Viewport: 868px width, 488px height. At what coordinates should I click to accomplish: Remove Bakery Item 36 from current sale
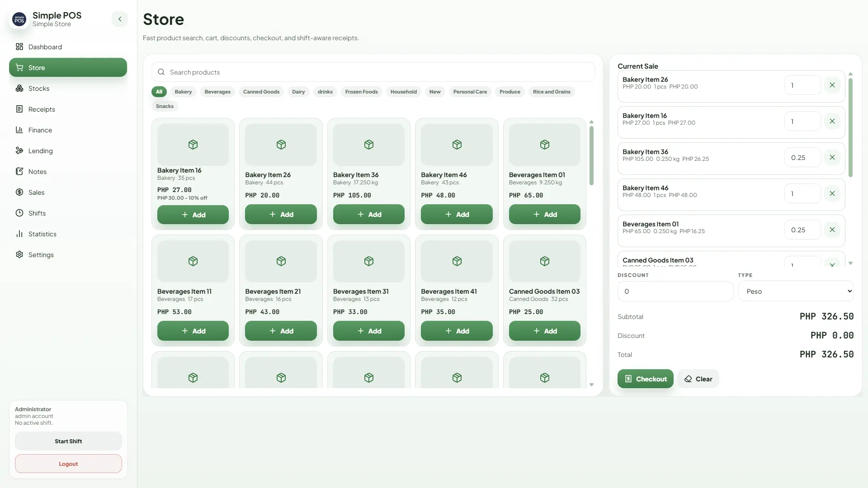(x=832, y=157)
